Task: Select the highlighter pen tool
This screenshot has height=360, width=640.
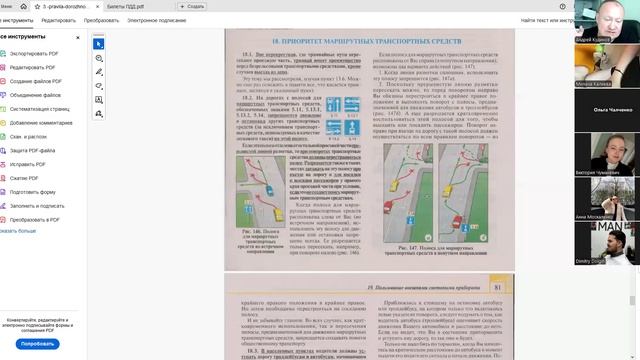Action: pos(99,72)
